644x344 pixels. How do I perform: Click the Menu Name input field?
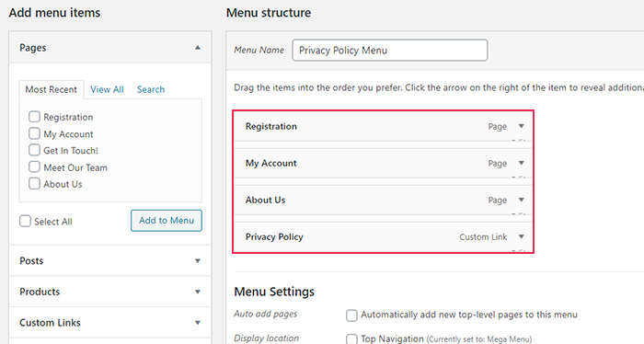click(x=390, y=50)
